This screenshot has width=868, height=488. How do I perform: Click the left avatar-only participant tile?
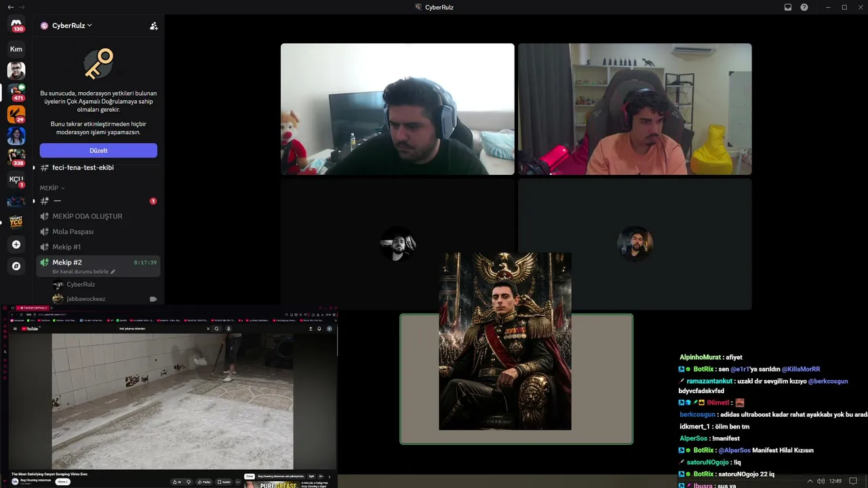tap(397, 244)
